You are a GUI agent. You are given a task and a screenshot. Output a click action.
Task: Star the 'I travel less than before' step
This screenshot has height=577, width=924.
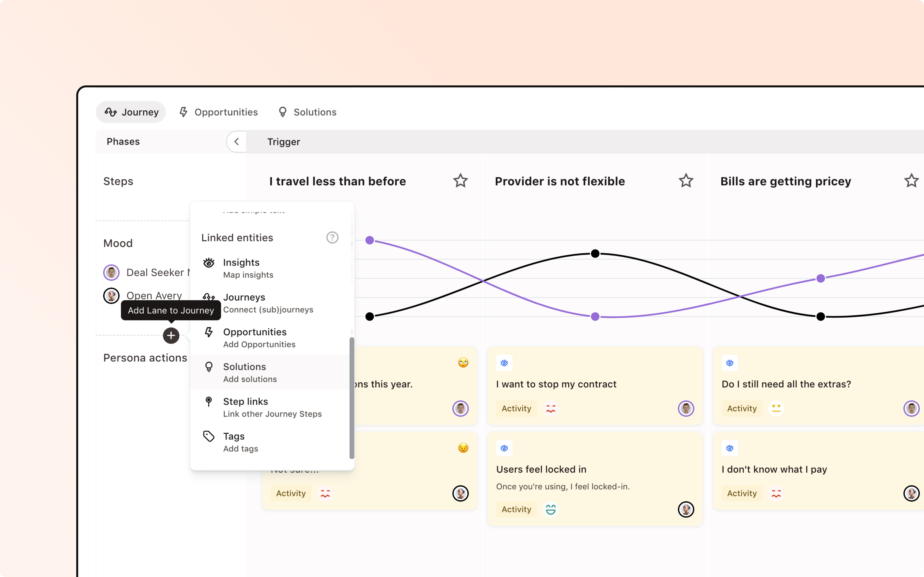(x=460, y=181)
